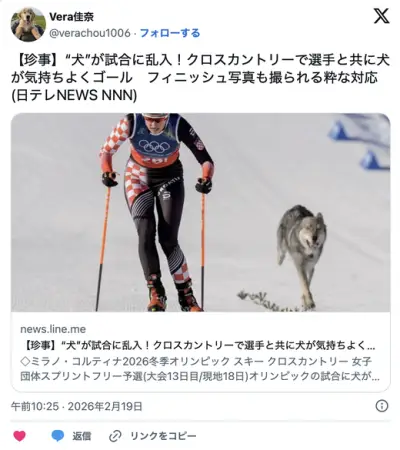Click the (日テレNEWS NNN) source text

pos(74,96)
